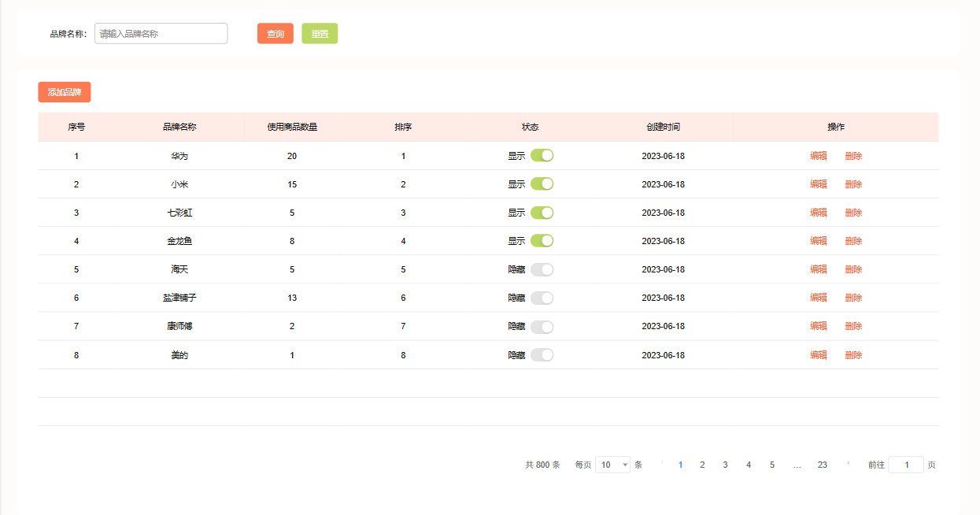Jump to page 23
The height and width of the screenshot is (515, 980).
pos(822,465)
